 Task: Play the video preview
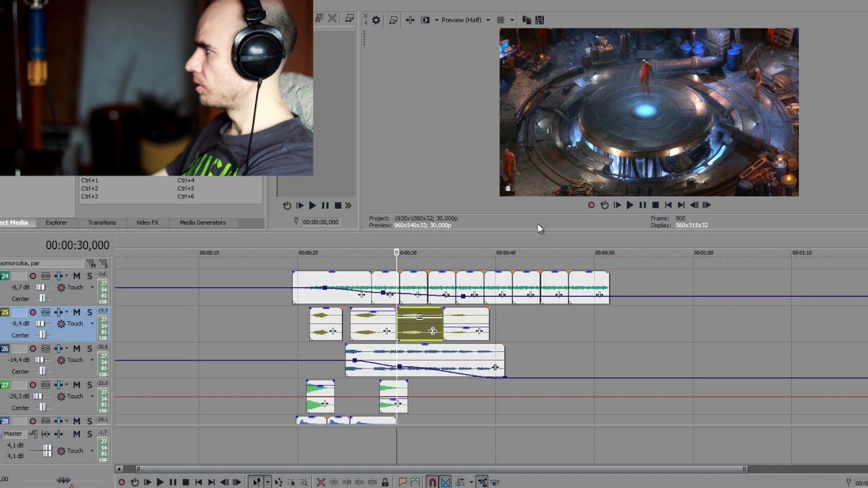pos(630,205)
